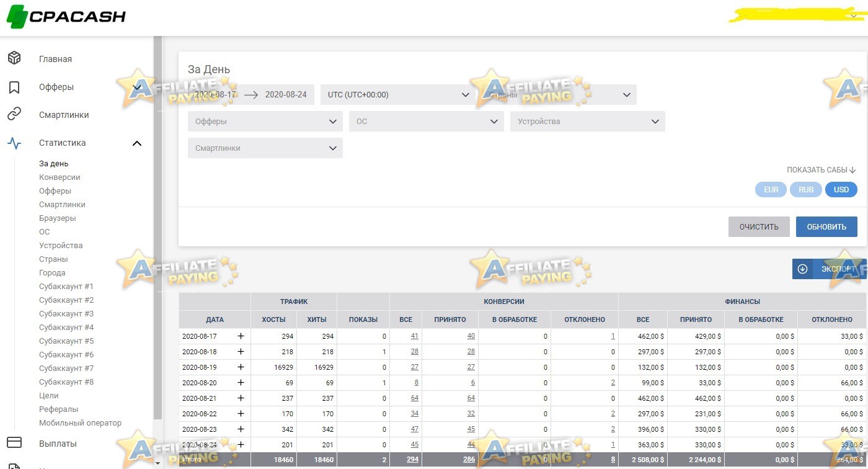The width and height of the screenshot is (868, 469).
Task: Open Субаккаунт #1 statistics
Action: 66,287
